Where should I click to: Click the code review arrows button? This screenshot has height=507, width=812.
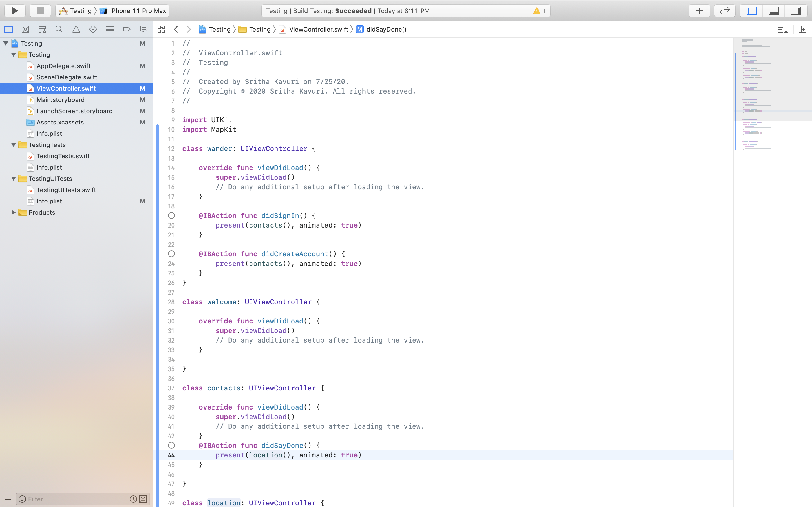(x=724, y=11)
